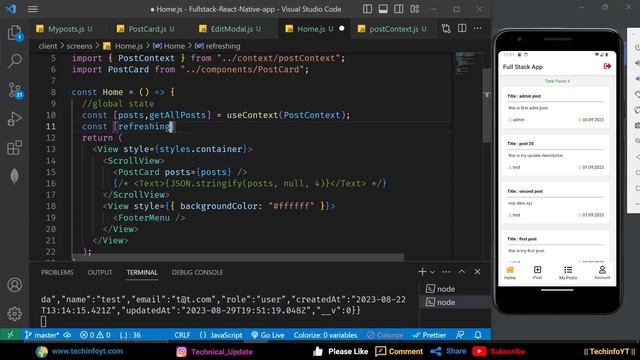The width and height of the screenshot is (640, 360).
Task: Create a new terminal with plus icon
Action: point(422,271)
